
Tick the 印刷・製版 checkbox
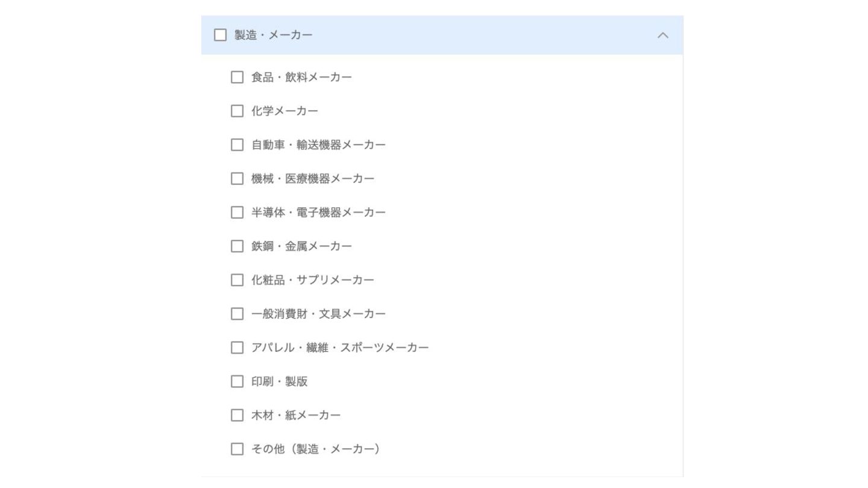point(237,381)
